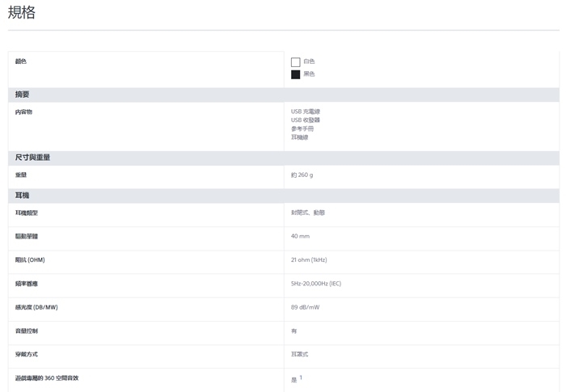Click the 約 260 g weight value
This screenshot has width=566, height=392.
pos(302,175)
